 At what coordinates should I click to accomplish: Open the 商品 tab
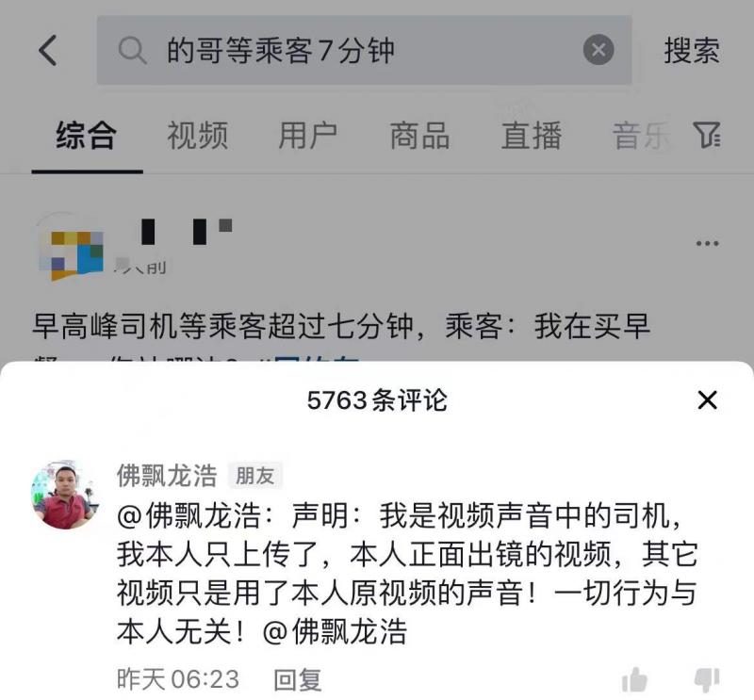click(419, 136)
